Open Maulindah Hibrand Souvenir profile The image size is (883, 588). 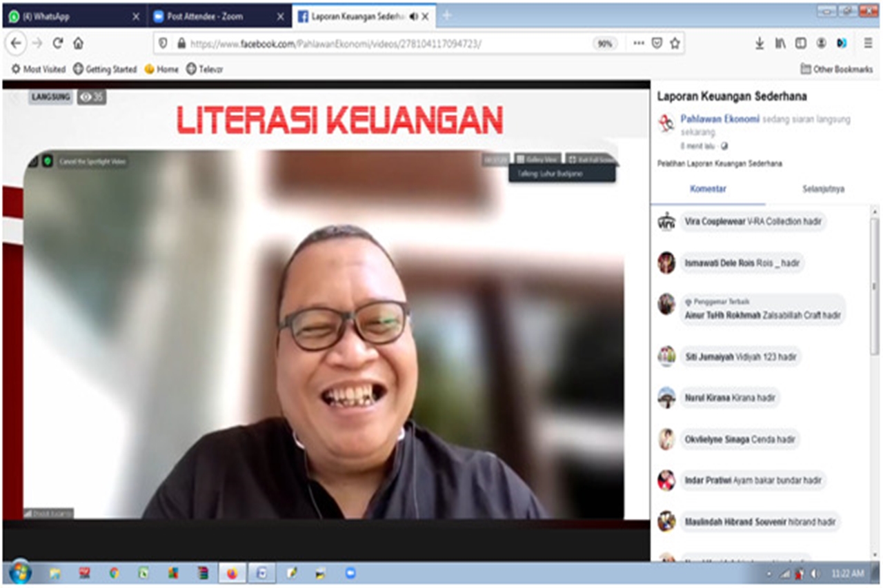tap(735, 522)
